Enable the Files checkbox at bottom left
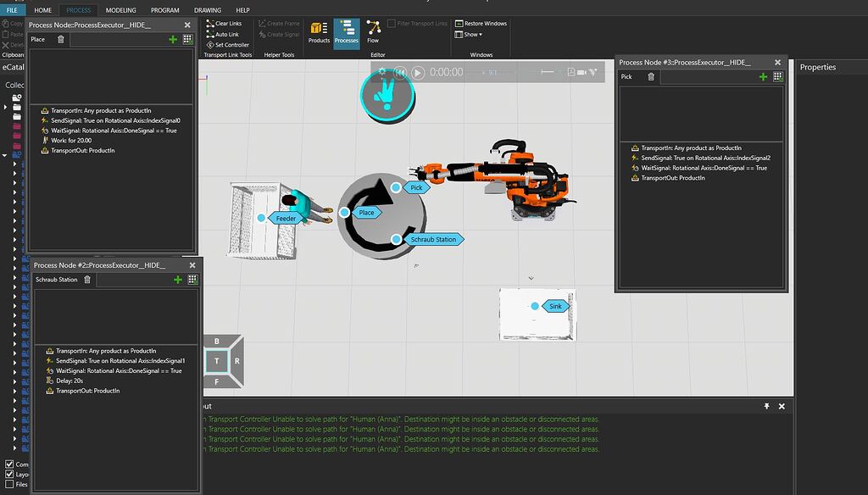This screenshot has height=495, width=868. pos(9,484)
